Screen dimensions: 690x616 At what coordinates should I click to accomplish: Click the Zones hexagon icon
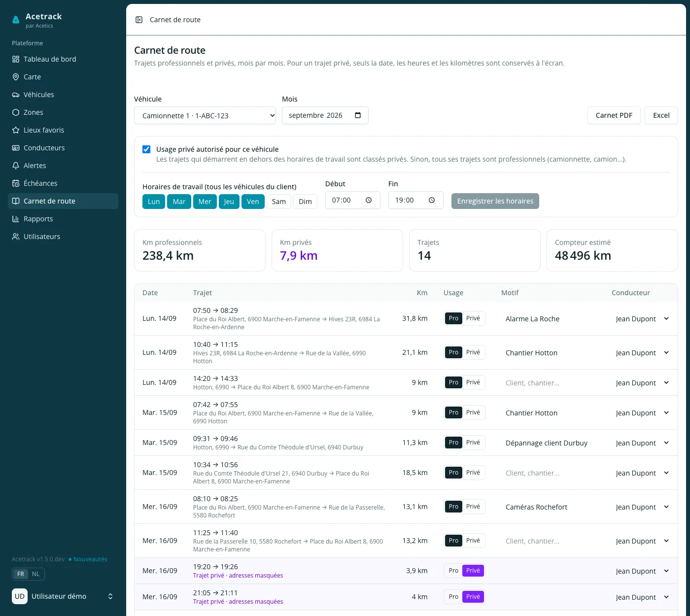click(x=16, y=112)
